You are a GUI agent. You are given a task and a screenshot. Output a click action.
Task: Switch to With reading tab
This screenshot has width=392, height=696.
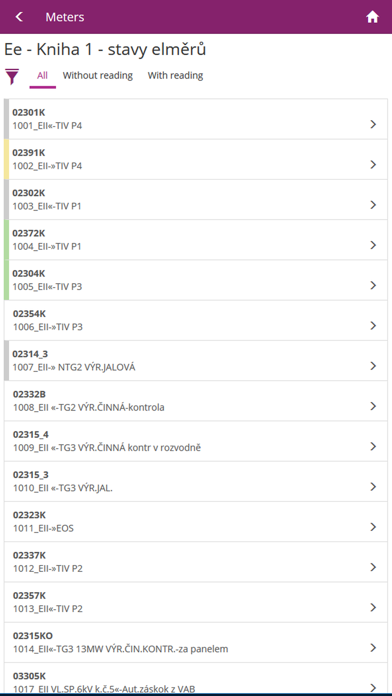coord(175,75)
